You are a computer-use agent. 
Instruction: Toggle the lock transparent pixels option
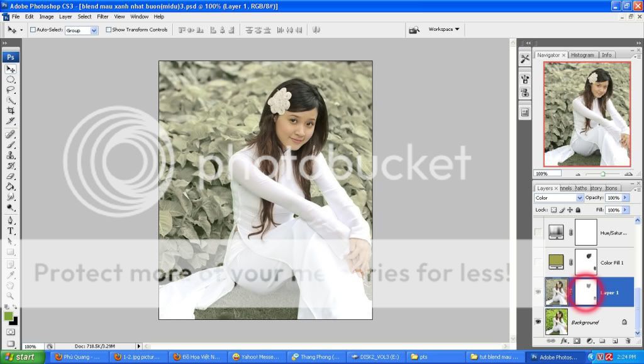click(553, 210)
